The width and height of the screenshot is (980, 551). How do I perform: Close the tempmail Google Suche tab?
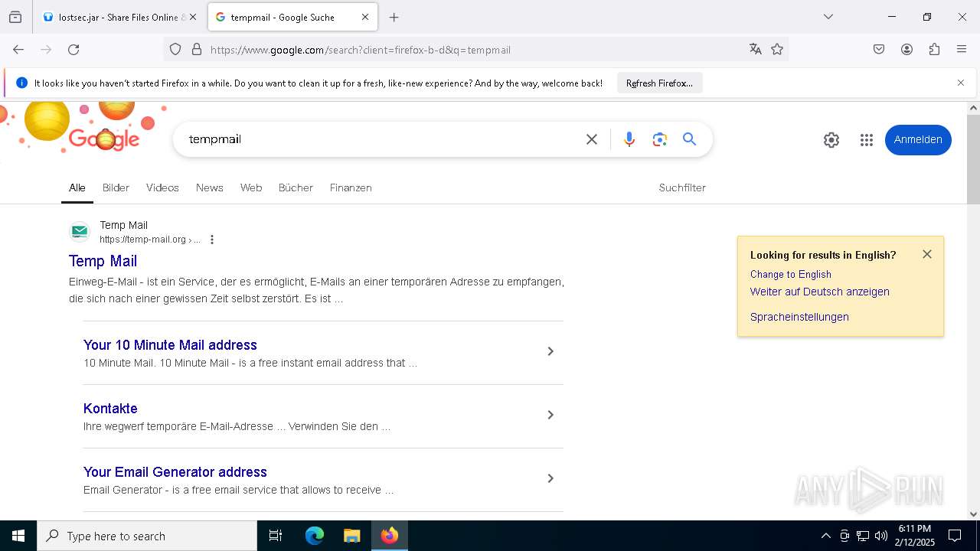pos(365,17)
